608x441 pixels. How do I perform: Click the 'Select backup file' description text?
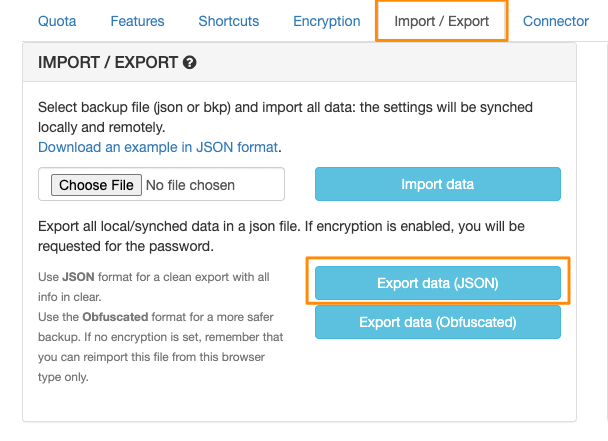[285, 117]
